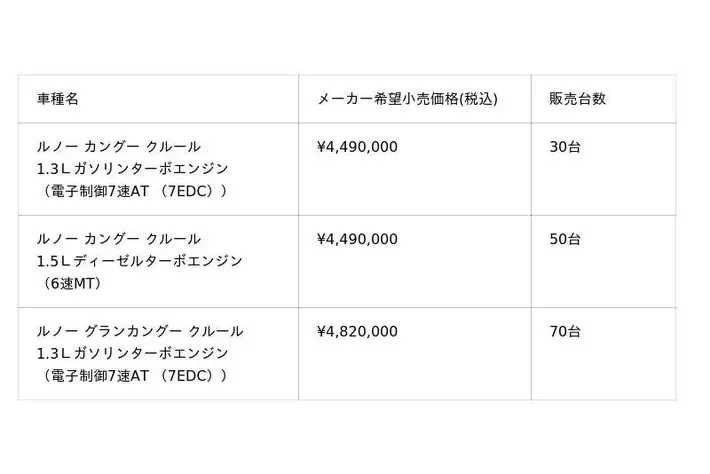The image size is (710, 474).
Task: Click the 1.5L ディーゼルターボエンジン text
Action: coord(139,261)
